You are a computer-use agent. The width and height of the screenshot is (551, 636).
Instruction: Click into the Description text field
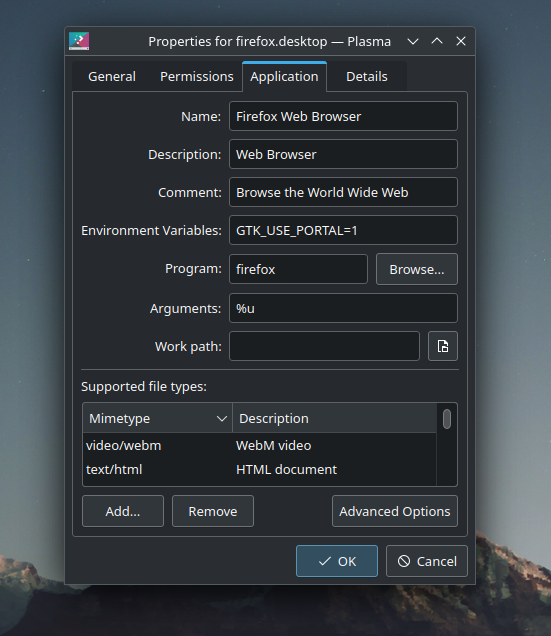[x=343, y=154]
